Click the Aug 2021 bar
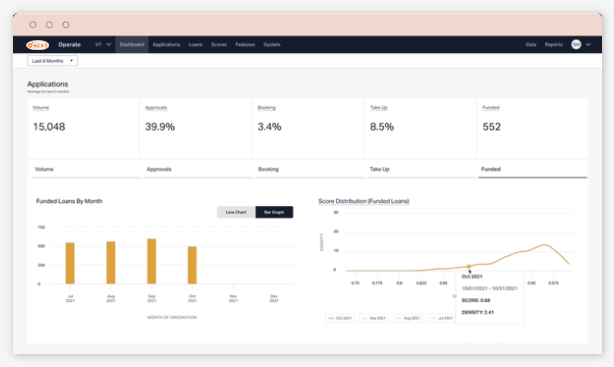 pyautogui.click(x=111, y=262)
